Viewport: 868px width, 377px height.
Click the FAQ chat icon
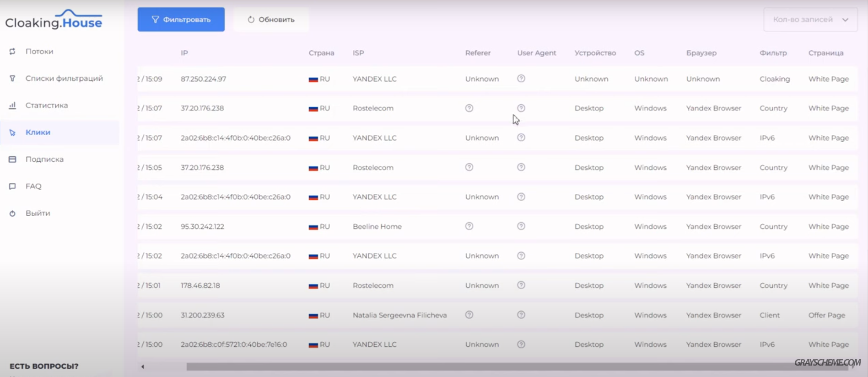click(x=12, y=186)
